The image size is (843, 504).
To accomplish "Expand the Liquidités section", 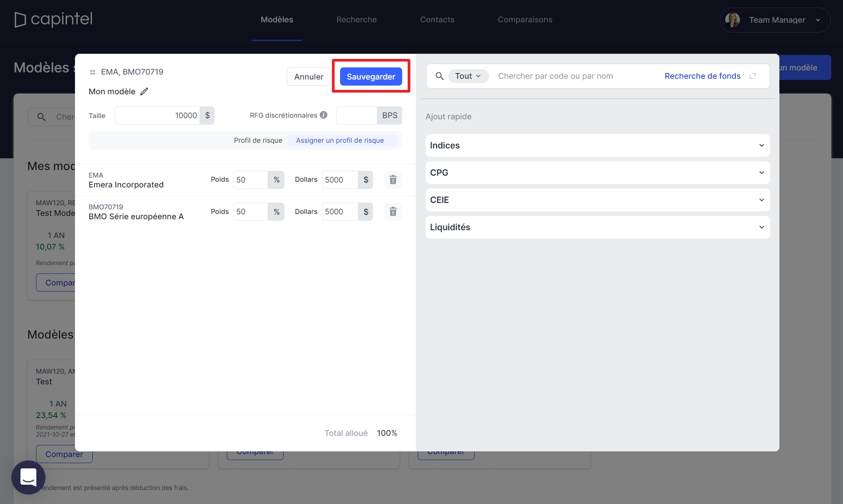I will pos(598,227).
